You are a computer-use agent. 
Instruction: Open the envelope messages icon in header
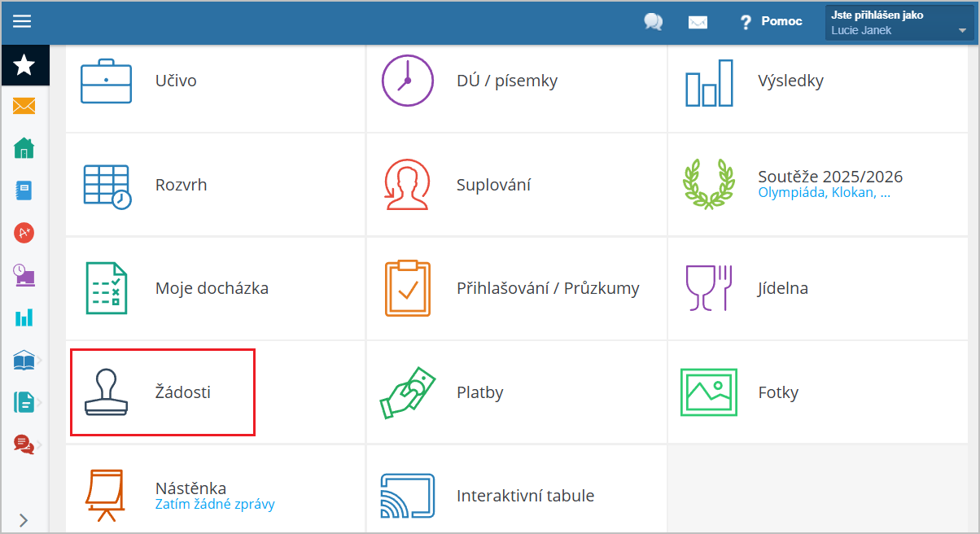(698, 22)
